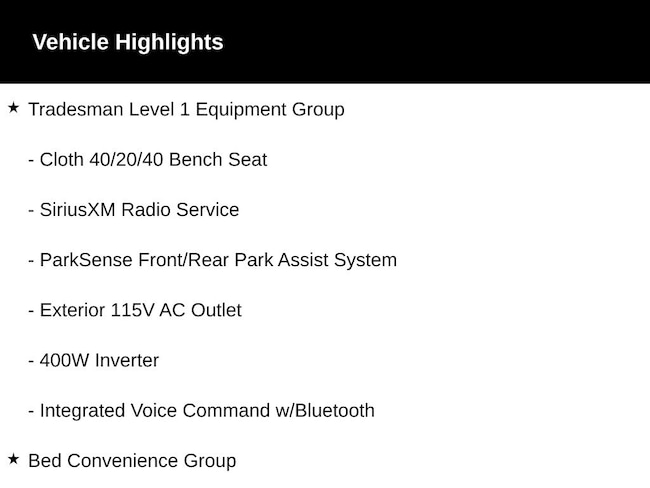The width and height of the screenshot is (650, 488).
Task: Click SiriusXM Radio Service entry
Action: point(133,210)
